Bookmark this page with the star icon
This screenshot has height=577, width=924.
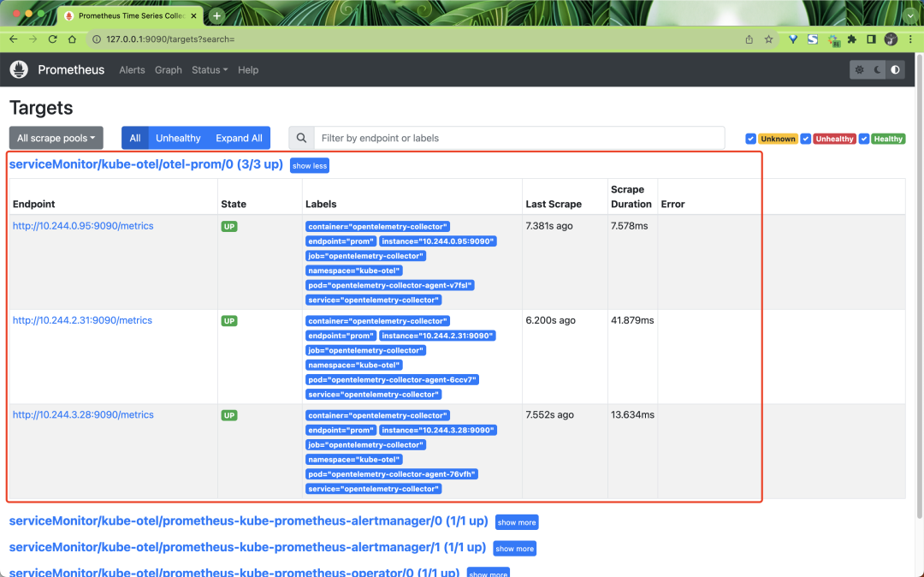[x=768, y=39]
